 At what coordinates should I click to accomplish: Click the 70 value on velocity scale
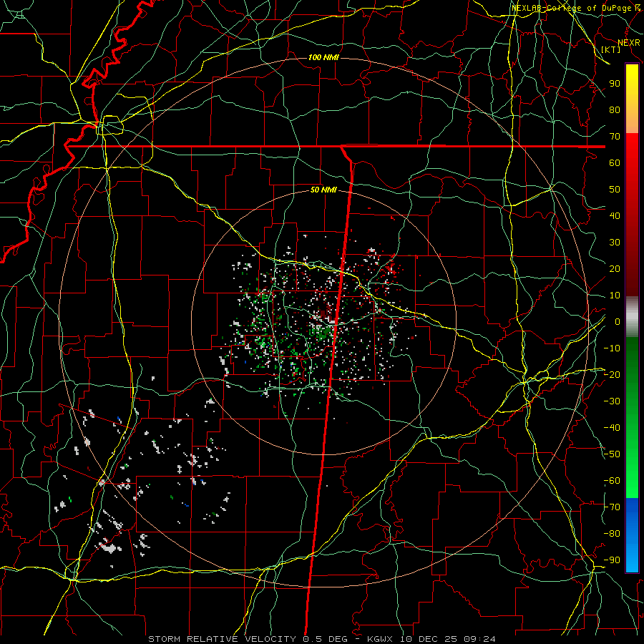click(x=615, y=137)
